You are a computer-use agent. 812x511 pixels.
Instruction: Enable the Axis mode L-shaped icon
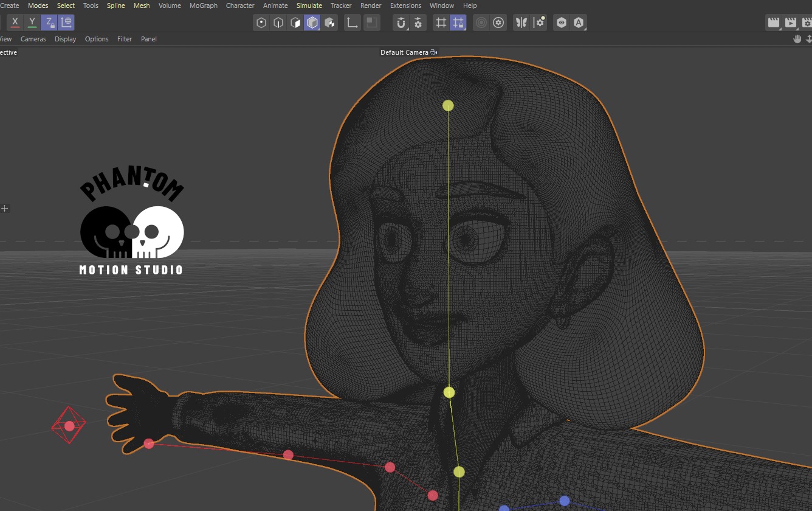[x=352, y=23]
